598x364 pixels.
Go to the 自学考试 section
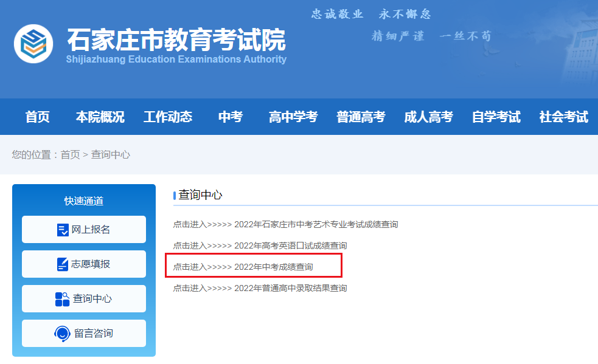point(496,117)
